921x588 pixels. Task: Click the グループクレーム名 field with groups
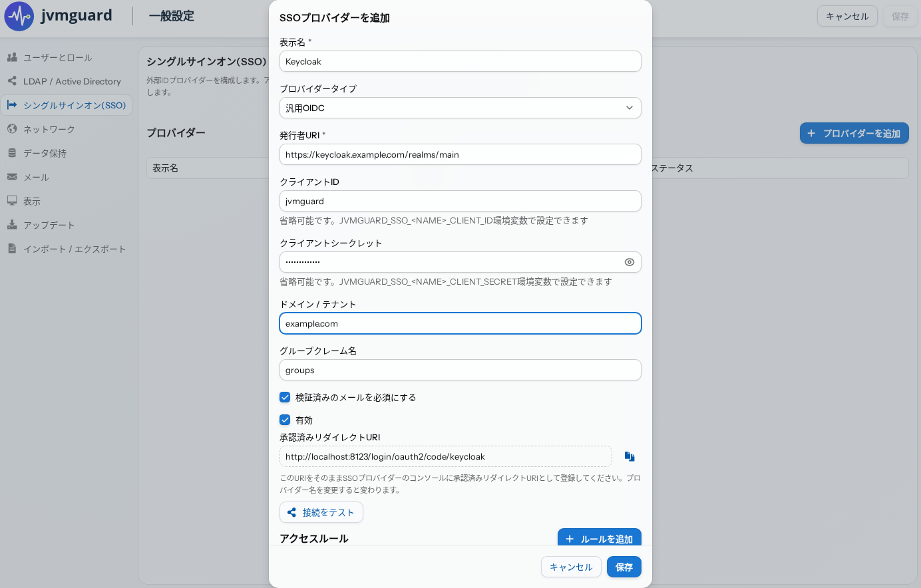click(x=460, y=370)
